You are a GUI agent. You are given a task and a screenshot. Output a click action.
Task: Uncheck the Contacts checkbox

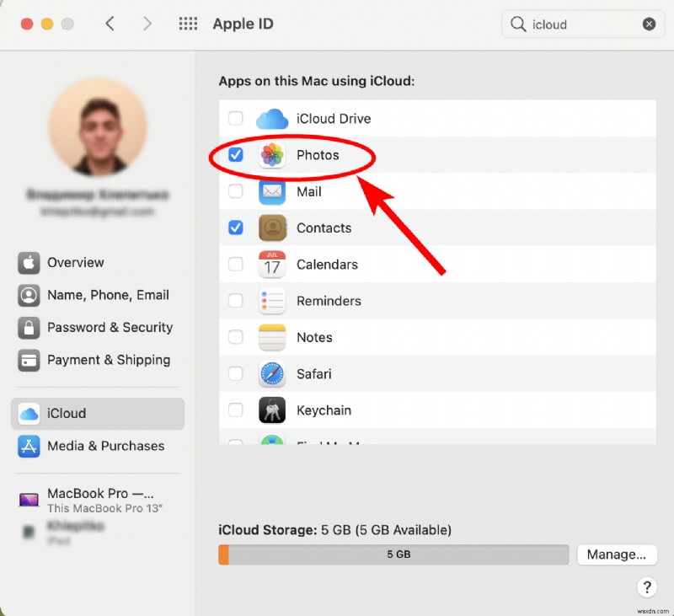pyautogui.click(x=236, y=228)
